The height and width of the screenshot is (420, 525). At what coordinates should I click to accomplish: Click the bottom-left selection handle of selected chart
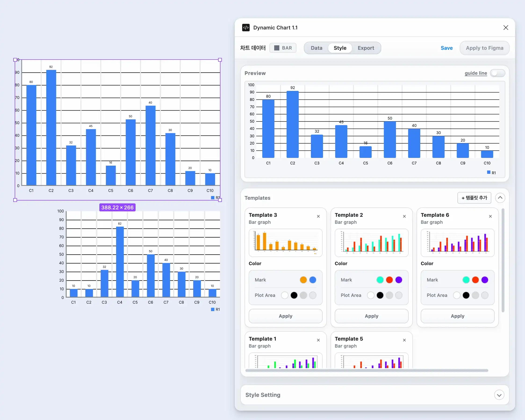[x=15, y=200]
